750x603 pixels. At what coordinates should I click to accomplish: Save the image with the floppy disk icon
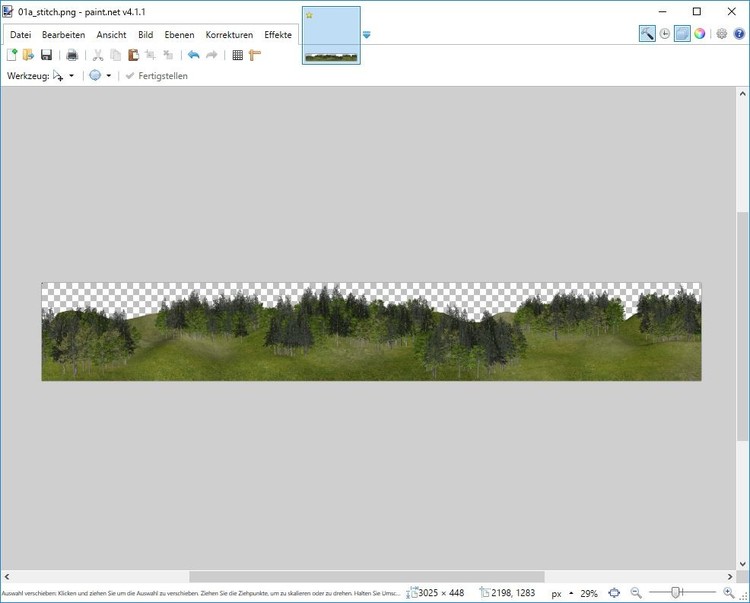point(46,55)
